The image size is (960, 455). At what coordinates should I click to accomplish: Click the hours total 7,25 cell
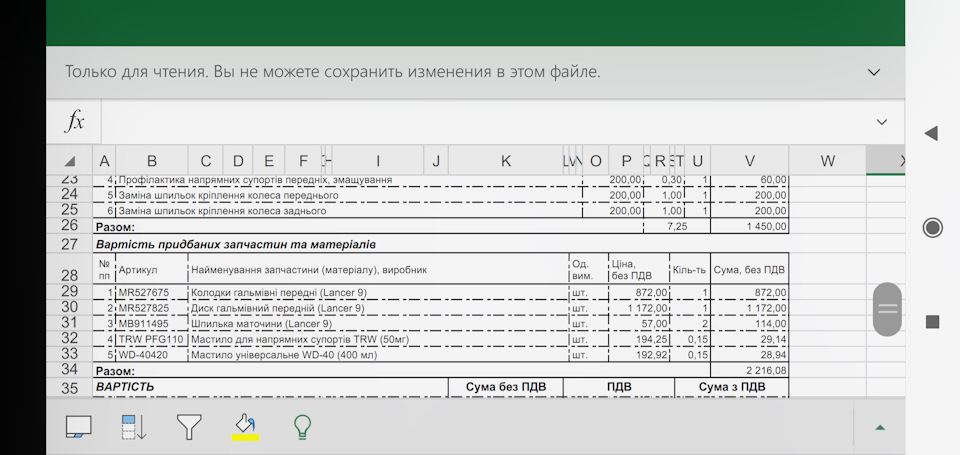677,227
